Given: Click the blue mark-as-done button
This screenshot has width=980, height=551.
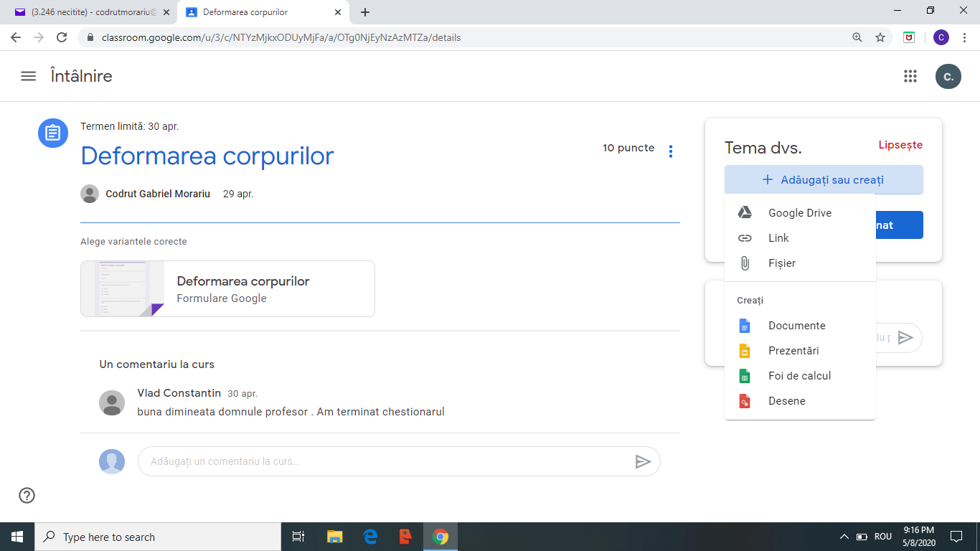Looking at the screenshot, I should (899, 225).
